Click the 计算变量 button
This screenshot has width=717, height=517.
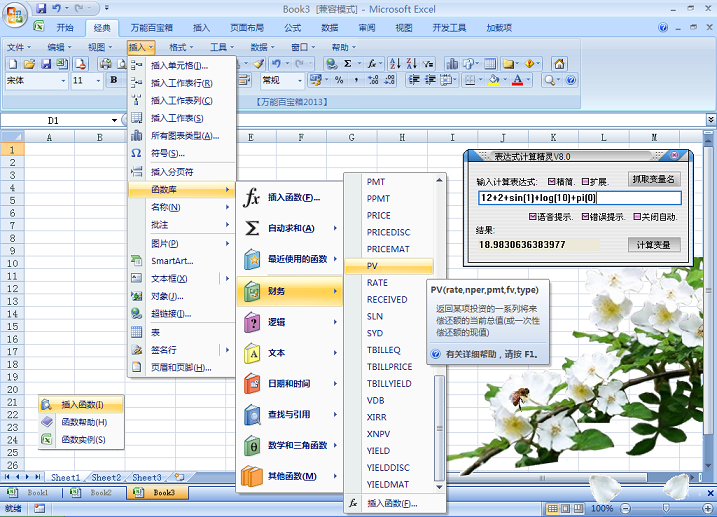(x=653, y=245)
